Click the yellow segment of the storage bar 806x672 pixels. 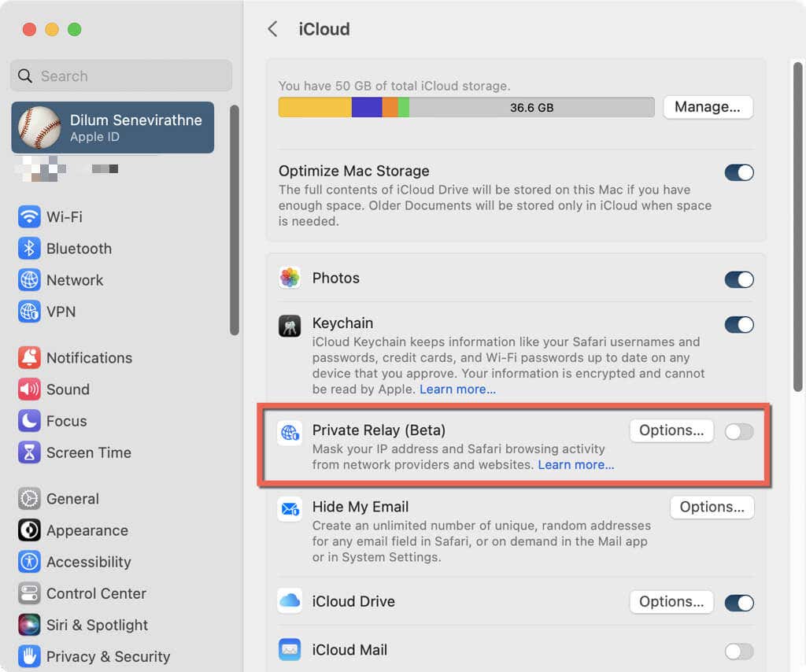pyautogui.click(x=315, y=107)
